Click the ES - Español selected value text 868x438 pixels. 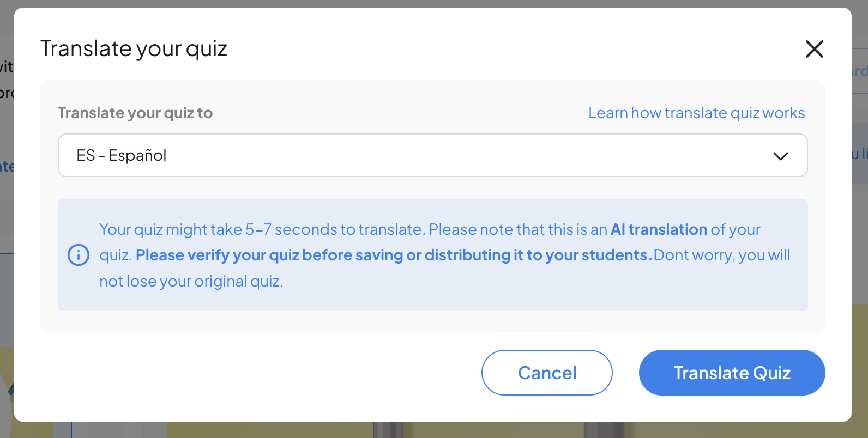pyautogui.click(x=121, y=155)
